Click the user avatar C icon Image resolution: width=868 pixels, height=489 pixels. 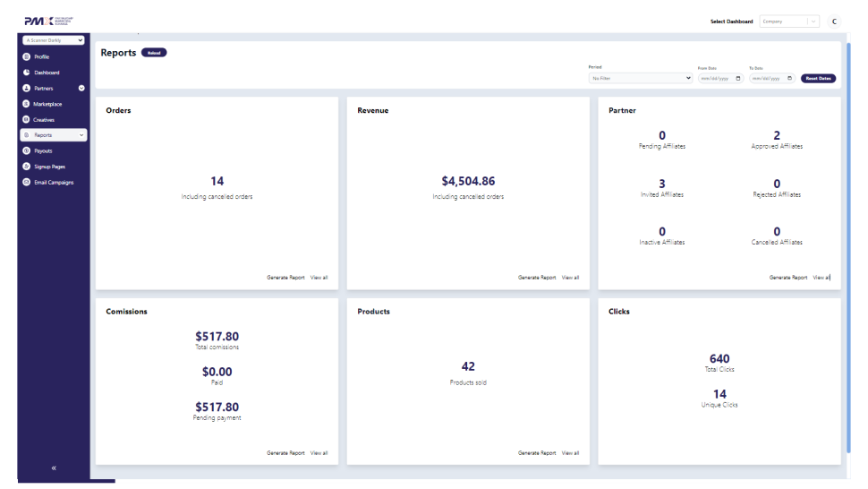pos(834,21)
